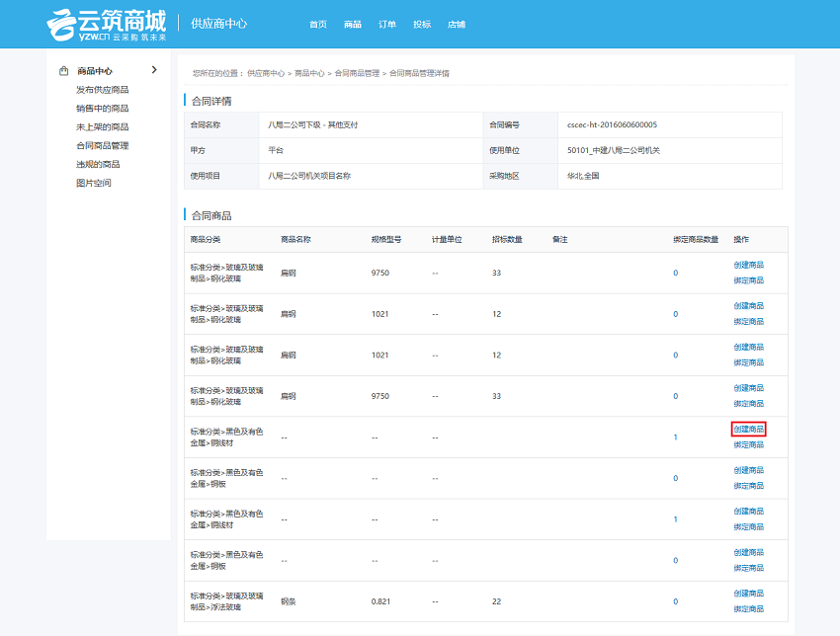Click 供应商中心 in the breadcrumb trail
Viewport: 840px width, 636px height.
pyautogui.click(x=266, y=73)
